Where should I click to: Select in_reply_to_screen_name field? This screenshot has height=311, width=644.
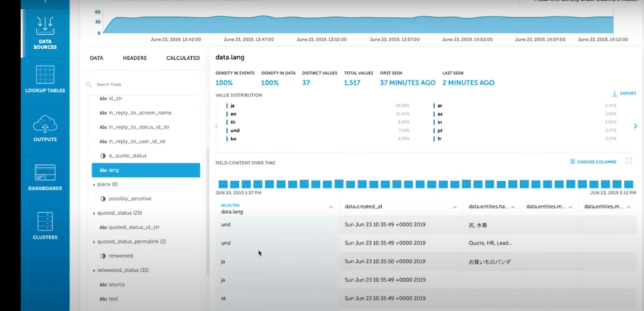[140, 113]
